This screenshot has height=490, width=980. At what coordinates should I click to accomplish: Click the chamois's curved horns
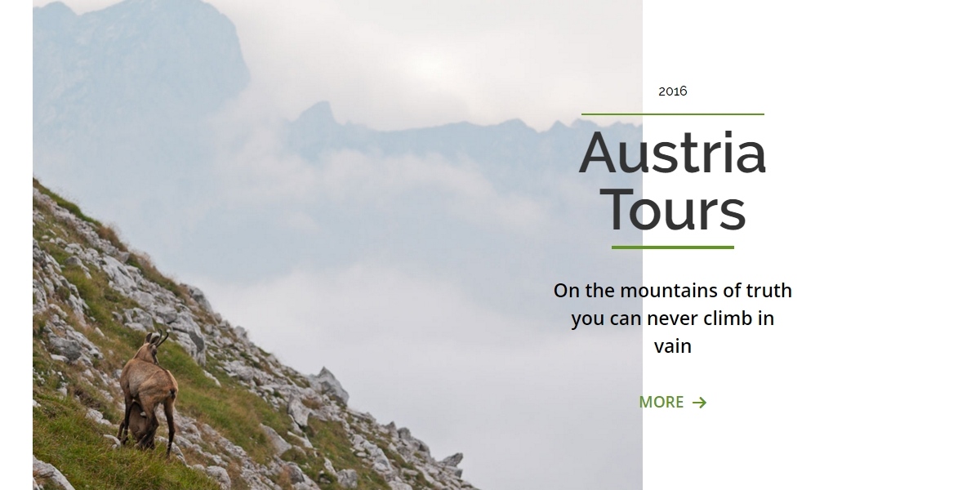159,337
